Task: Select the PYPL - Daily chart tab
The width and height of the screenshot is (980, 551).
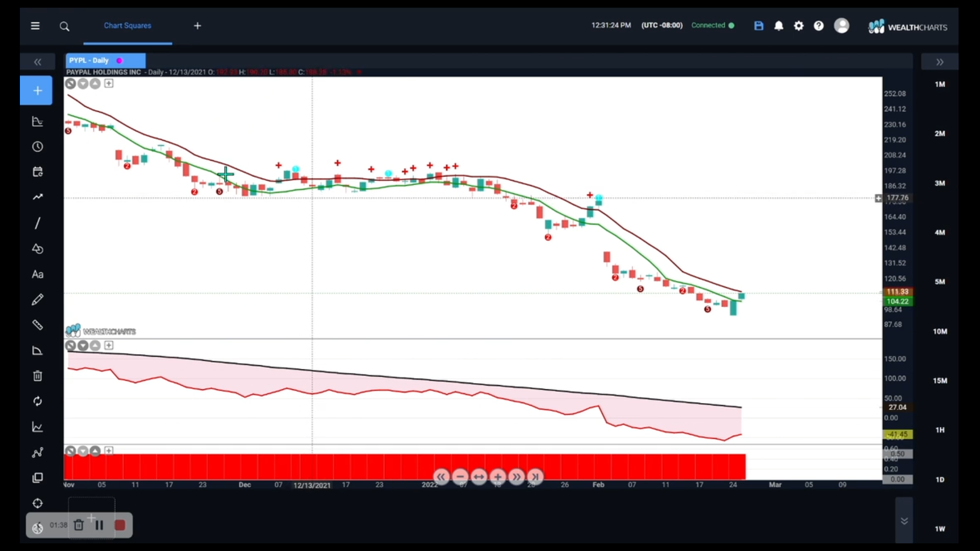Action: [x=105, y=60]
